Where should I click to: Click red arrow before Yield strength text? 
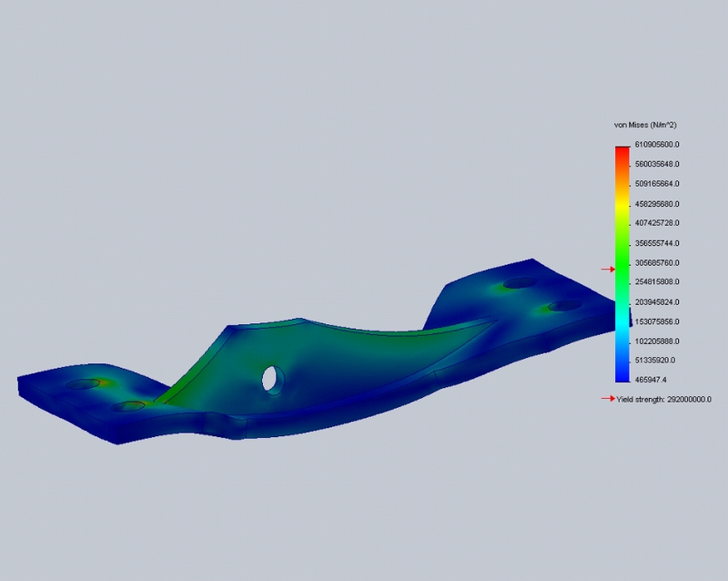pos(607,399)
